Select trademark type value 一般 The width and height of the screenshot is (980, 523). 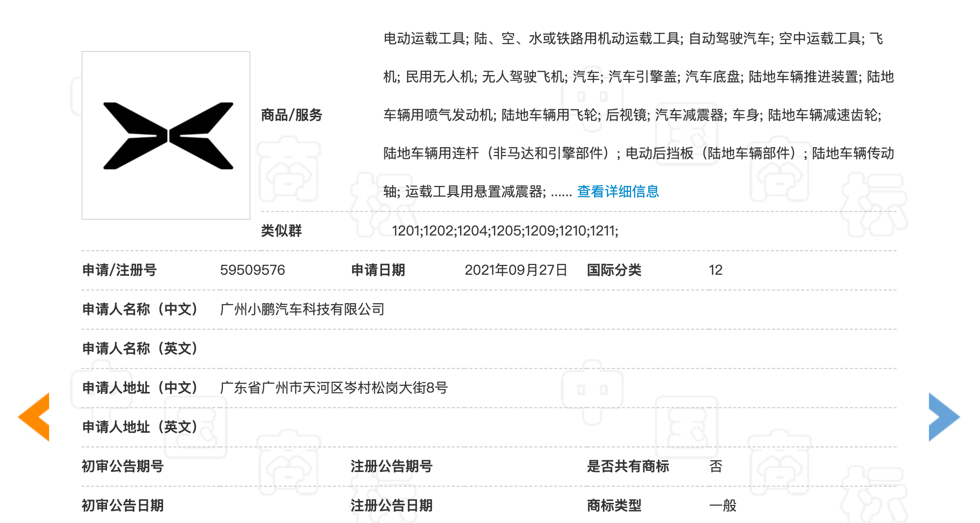(723, 505)
